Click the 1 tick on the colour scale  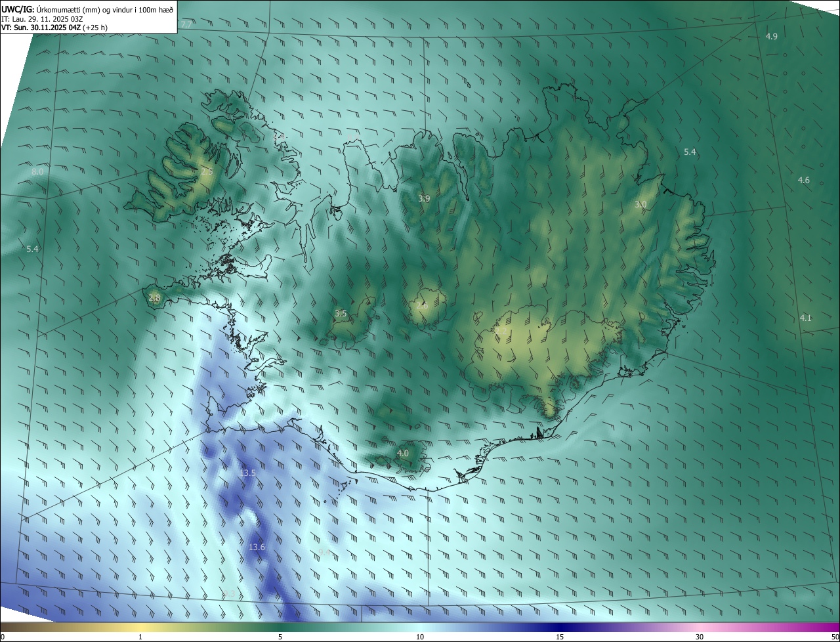point(140,637)
